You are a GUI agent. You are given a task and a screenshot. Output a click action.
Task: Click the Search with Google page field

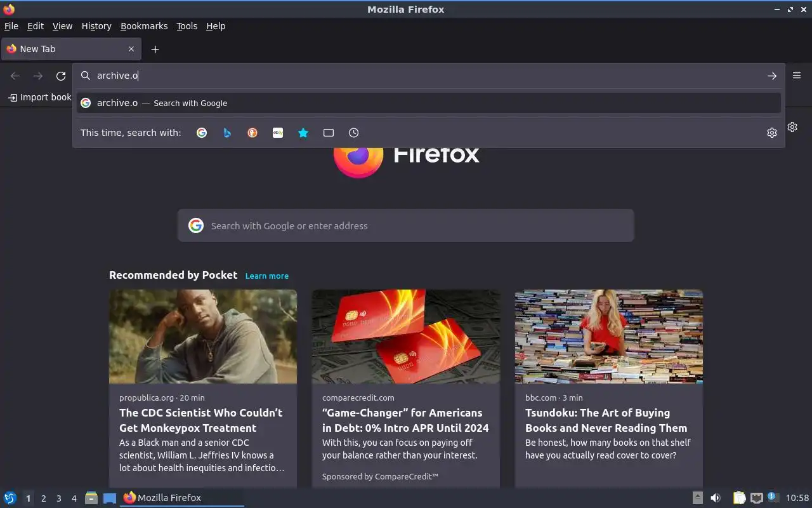(x=406, y=225)
